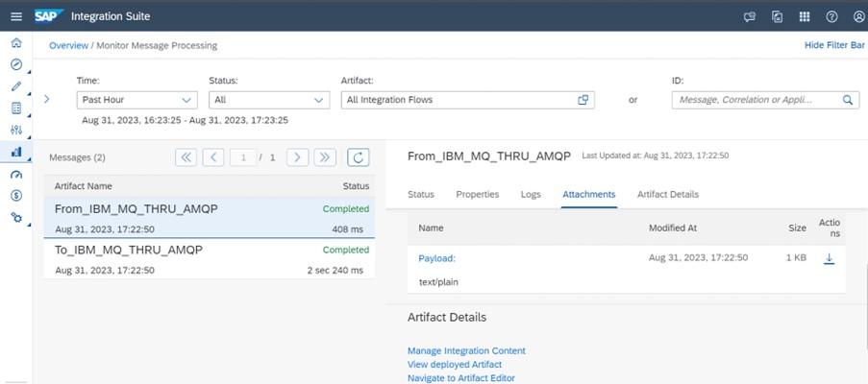Open the feedback chat icon in header
868x384 pixels.
(x=750, y=16)
